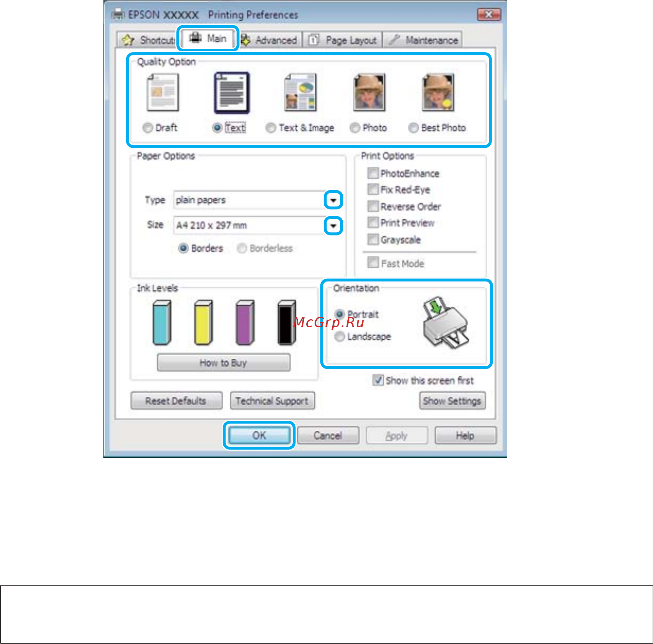Click the Draft quality page icon
The image size is (653, 644).
point(163,92)
